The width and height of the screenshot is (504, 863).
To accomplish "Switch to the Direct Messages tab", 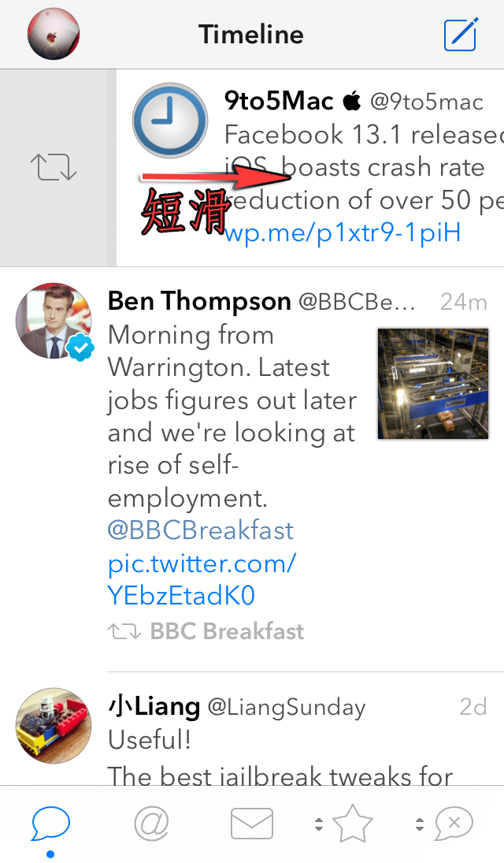I will click(x=251, y=824).
